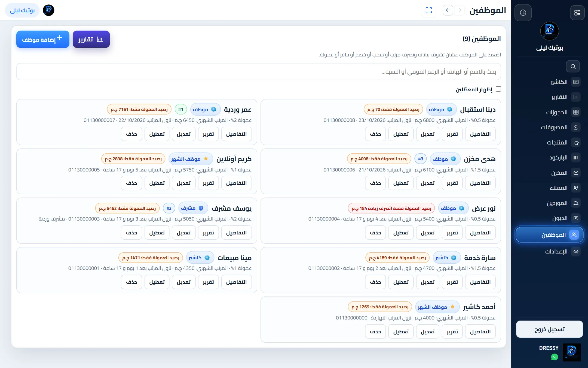Click موظف الشهر badge of أحمد كاشير

[x=437, y=307]
